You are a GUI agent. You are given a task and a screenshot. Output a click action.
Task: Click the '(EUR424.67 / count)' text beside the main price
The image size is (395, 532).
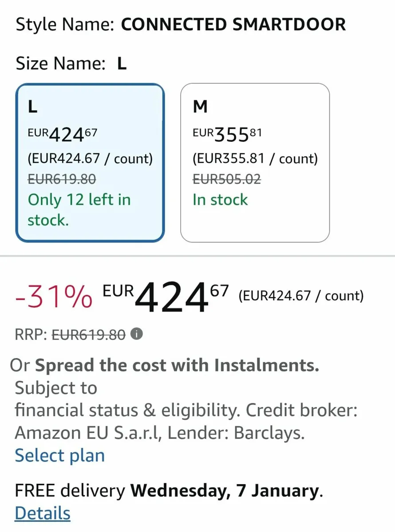301,296
